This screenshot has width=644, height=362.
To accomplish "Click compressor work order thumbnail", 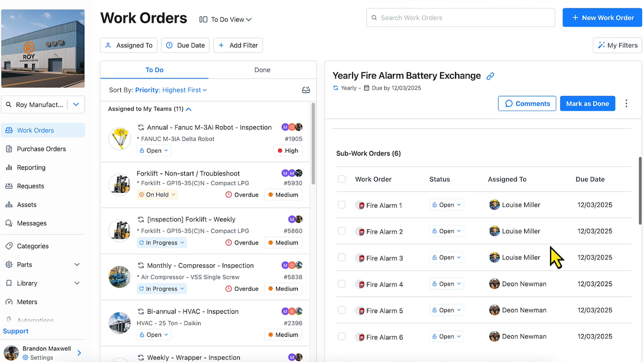I will (120, 277).
